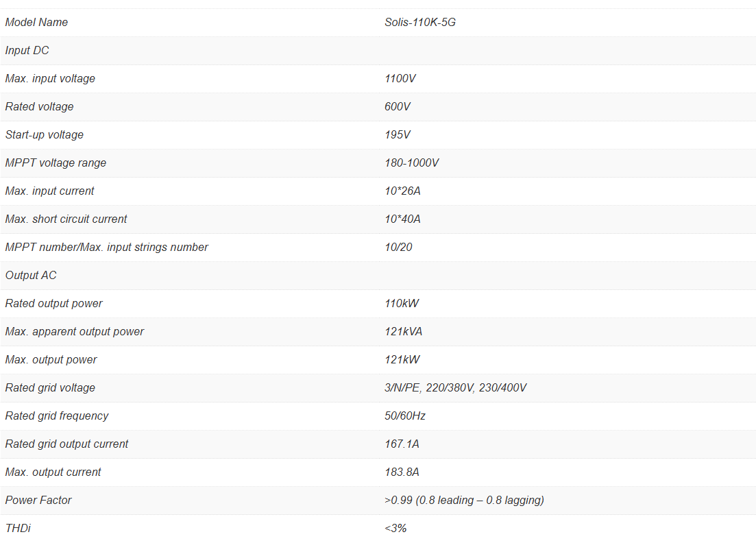
Task: Click the 3/N/PE, 220/380V, 230/400V value
Action: click(x=456, y=388)
